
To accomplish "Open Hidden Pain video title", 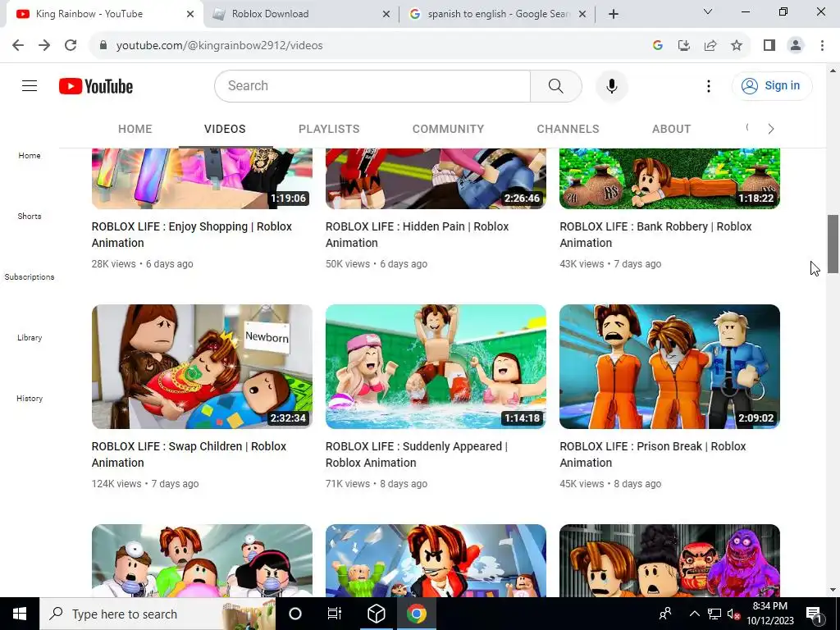I will [417, 235].
